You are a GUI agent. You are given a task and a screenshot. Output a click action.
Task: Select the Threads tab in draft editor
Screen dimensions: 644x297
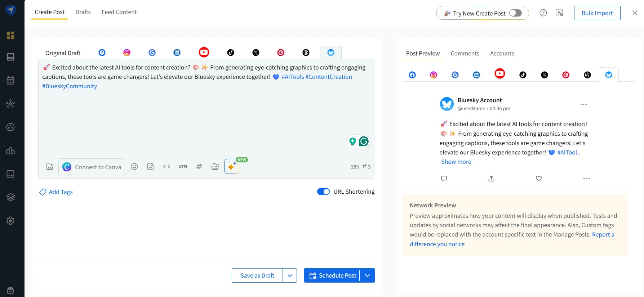(x=306, y=53)
